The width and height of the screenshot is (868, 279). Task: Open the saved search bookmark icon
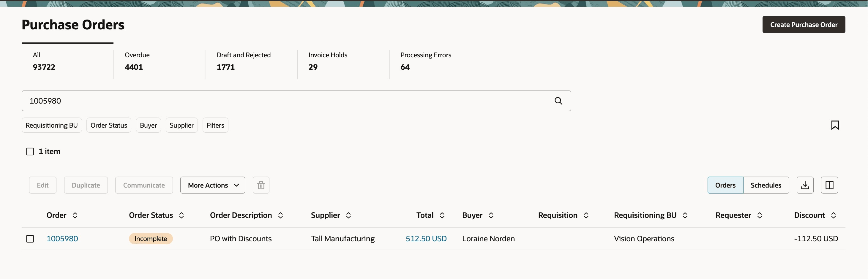(835, 125)
